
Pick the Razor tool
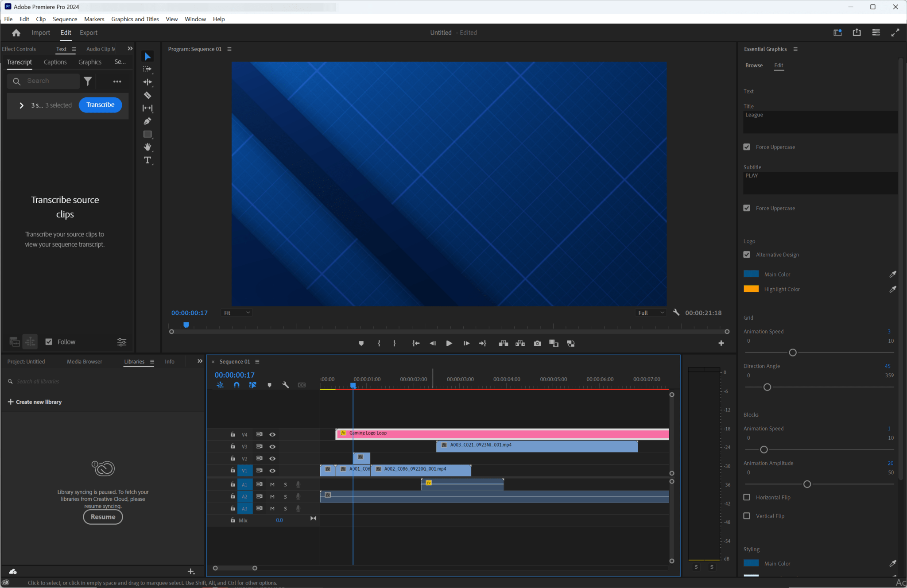tap(147, 95)
